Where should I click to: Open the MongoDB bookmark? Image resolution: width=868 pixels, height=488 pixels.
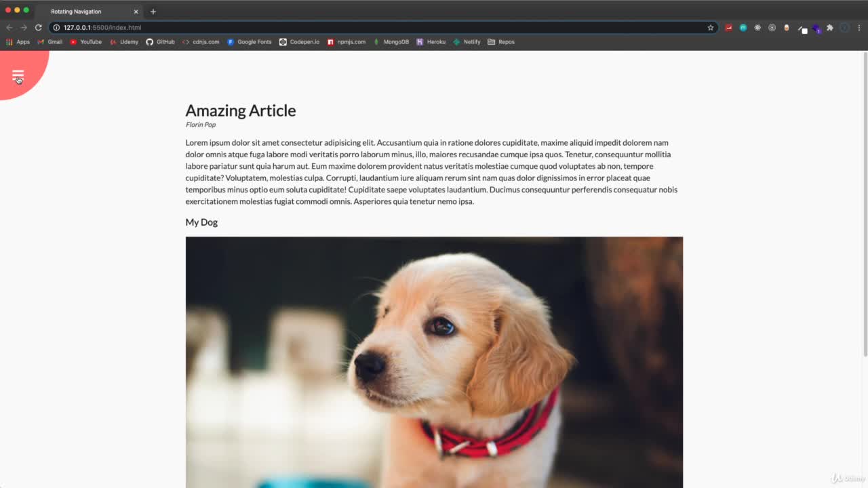391,42
